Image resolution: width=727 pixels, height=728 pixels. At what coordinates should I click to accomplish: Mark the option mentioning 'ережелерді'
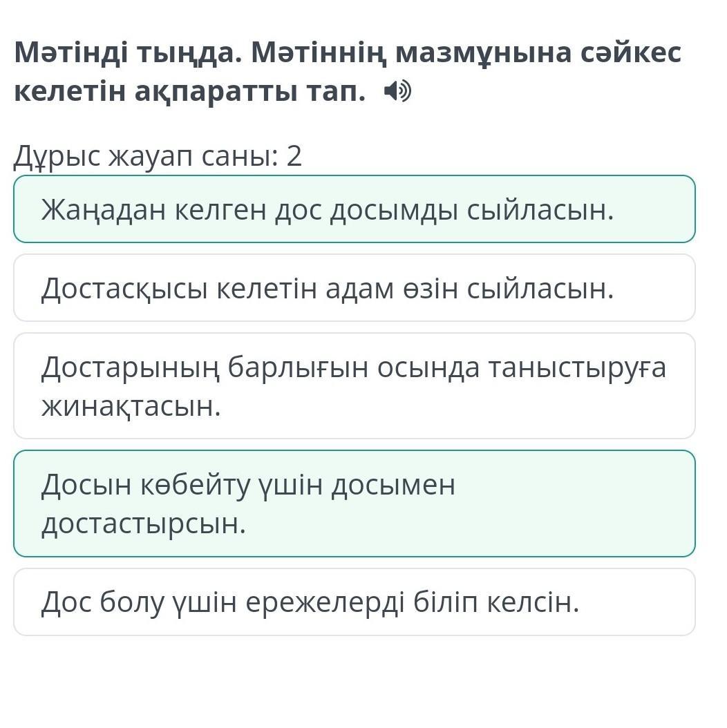pos(355,602)
